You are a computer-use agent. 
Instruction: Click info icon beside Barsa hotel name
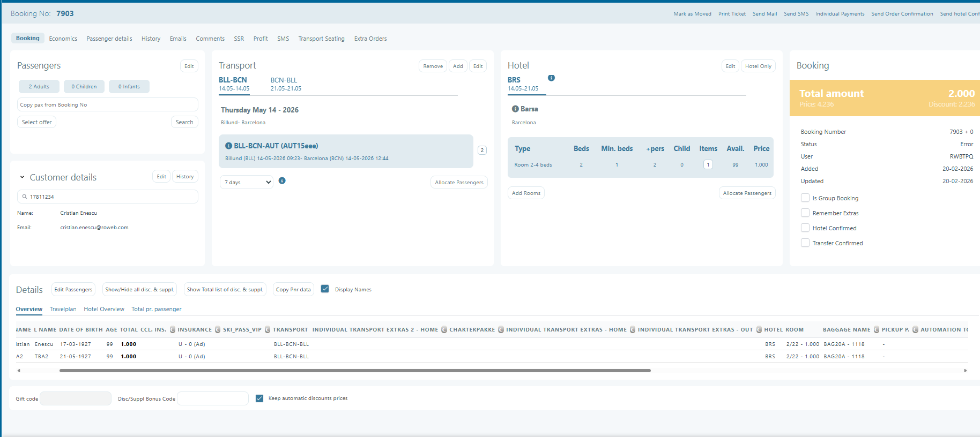[x=515, y=109]
